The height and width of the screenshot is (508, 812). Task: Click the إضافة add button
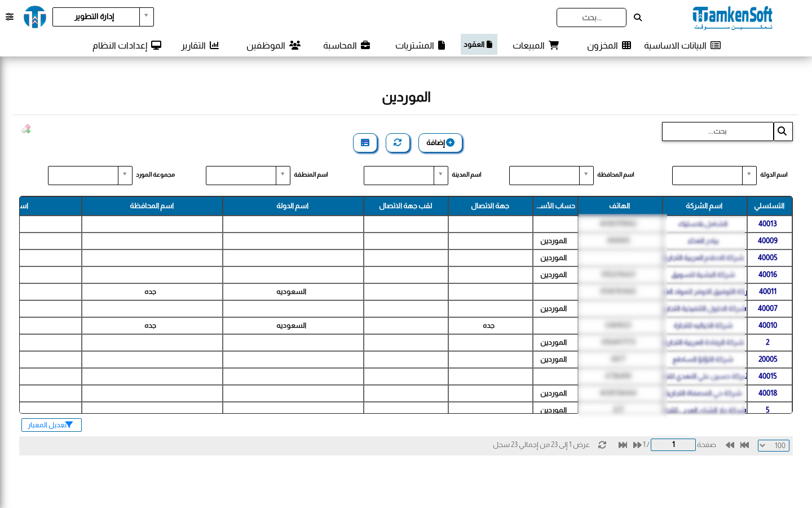tap(440, 143)
